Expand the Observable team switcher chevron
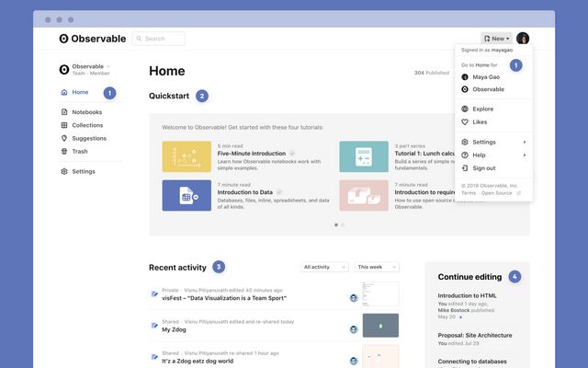This screenshot has height=368, width=588. (x=108, y=66)
